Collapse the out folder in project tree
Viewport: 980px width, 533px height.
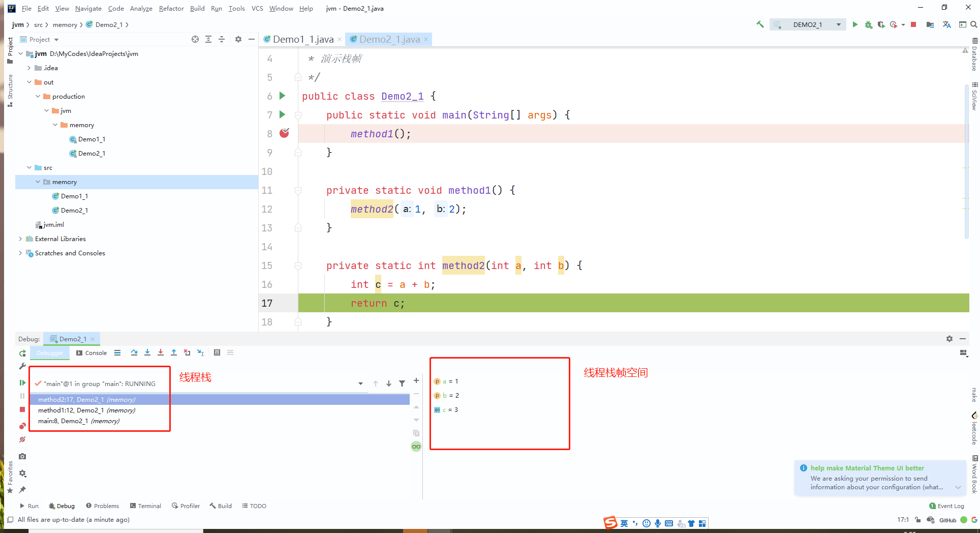tap(29, 82)
